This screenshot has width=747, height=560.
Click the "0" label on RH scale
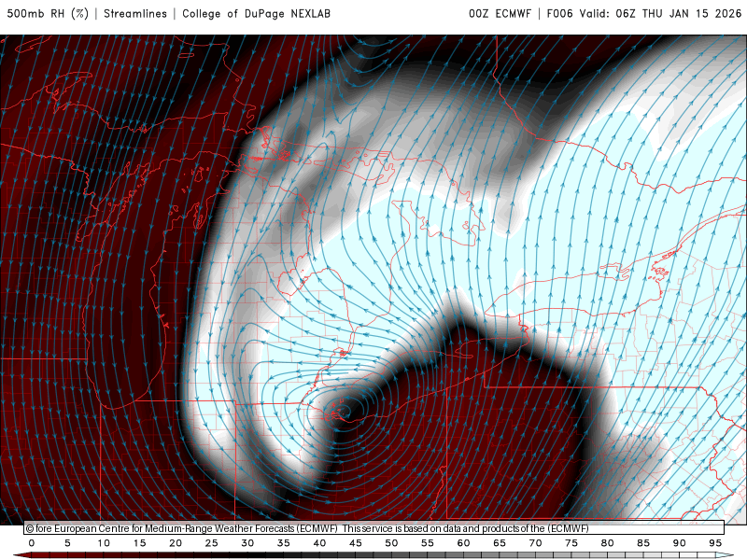coord(32,543)
